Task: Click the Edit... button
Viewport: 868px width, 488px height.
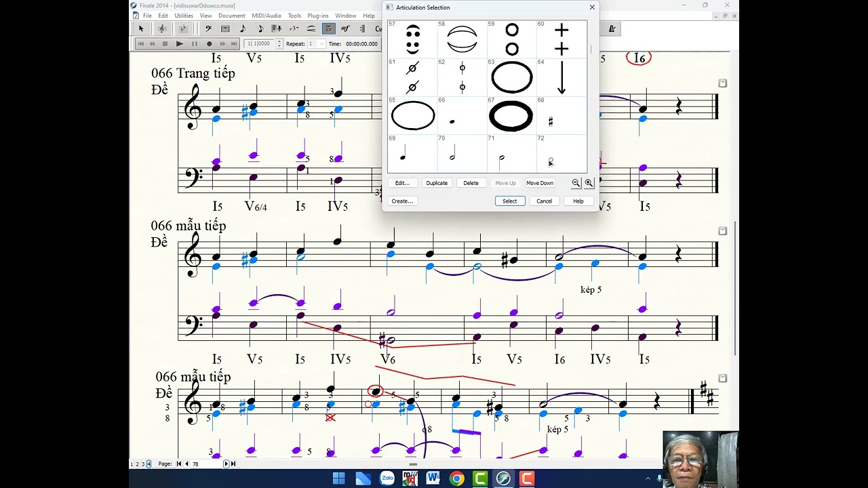Action: (x=402, y=183)
